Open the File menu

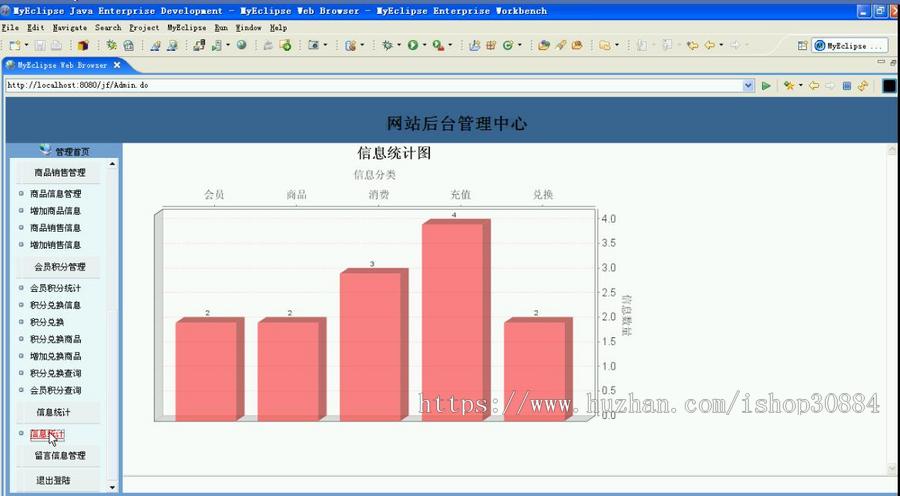coord(10,27)
